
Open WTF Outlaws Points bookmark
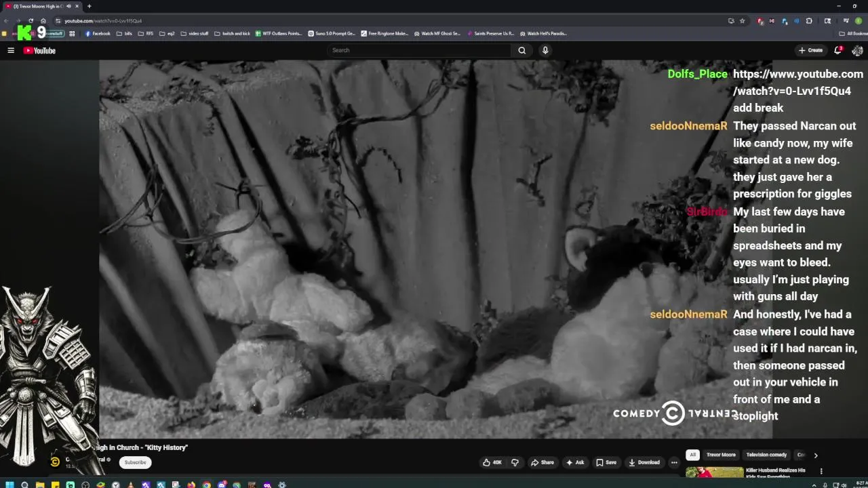click(x=278, y=33)
